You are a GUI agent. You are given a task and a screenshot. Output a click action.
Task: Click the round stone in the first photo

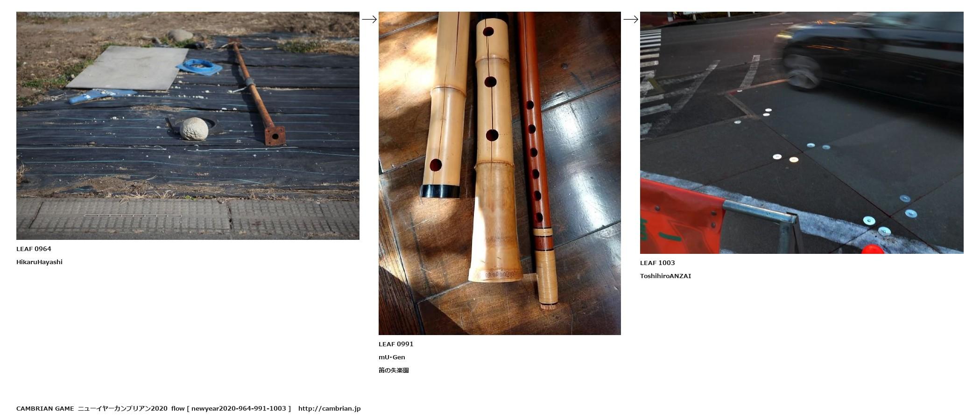[194, 129]
